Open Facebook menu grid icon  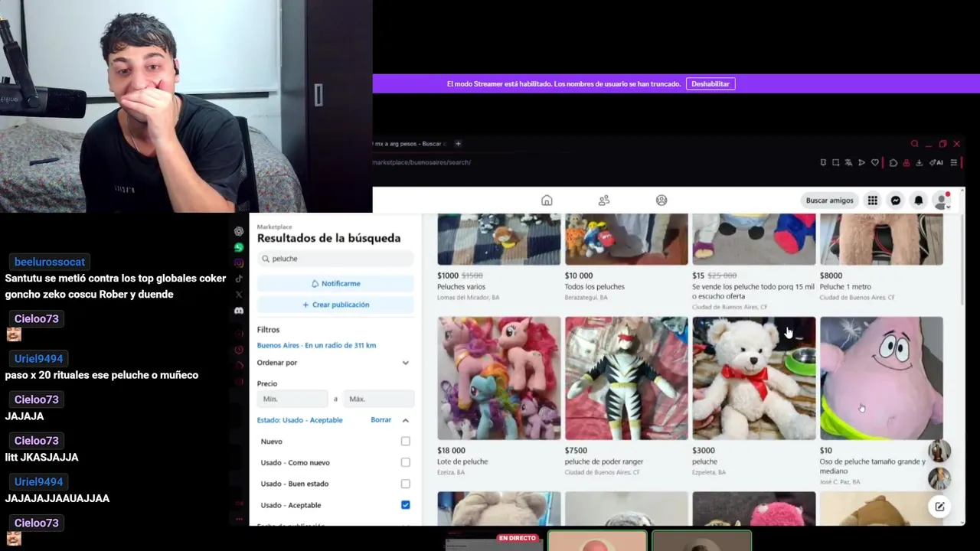[872, 201]
